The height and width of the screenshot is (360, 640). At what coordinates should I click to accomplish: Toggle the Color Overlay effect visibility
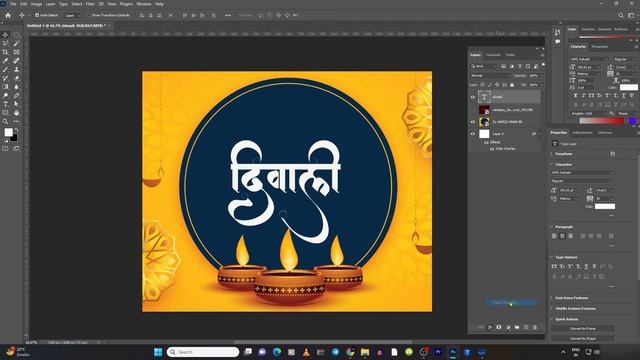492,149
